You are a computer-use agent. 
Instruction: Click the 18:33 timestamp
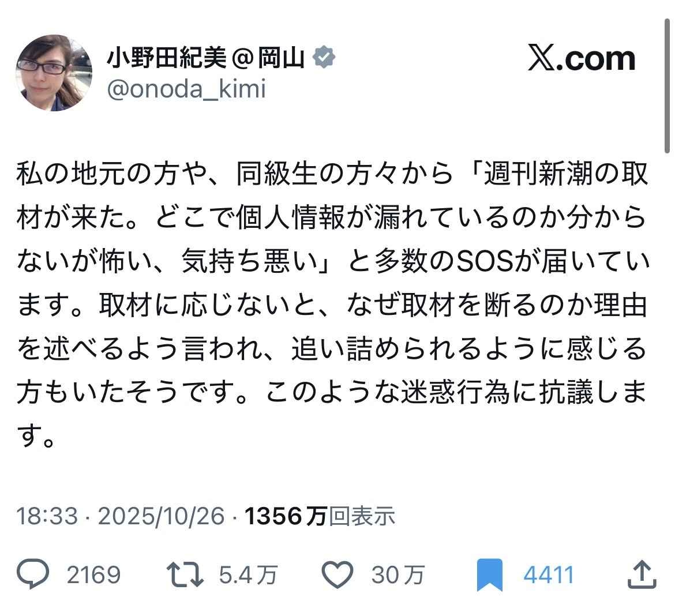point(46,515)
